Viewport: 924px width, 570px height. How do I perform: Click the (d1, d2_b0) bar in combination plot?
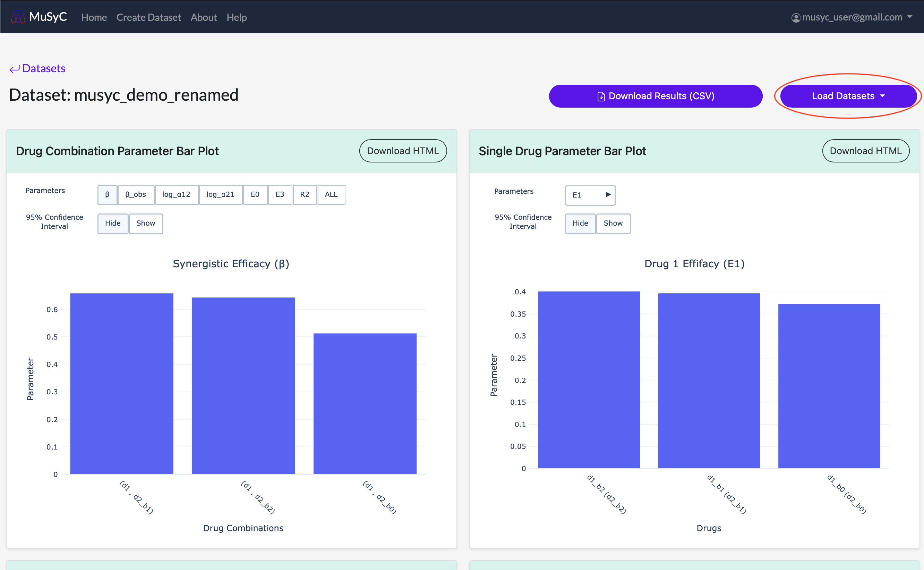(x=365, y=403)
